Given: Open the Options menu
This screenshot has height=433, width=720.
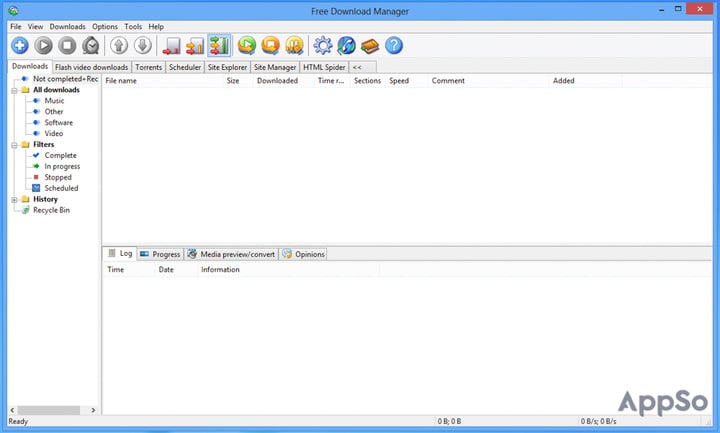Looking at the screenshot, I should coord(104,26).
